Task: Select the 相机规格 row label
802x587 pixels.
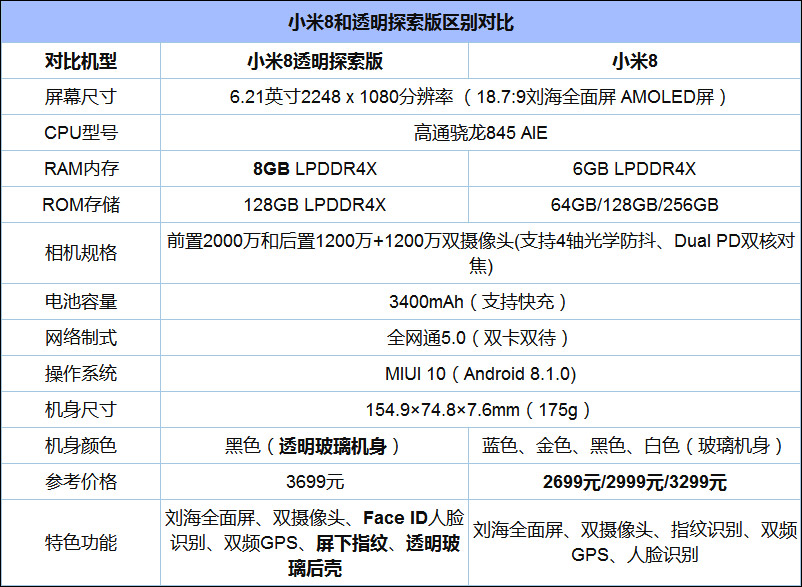Action: click(81, 253)
